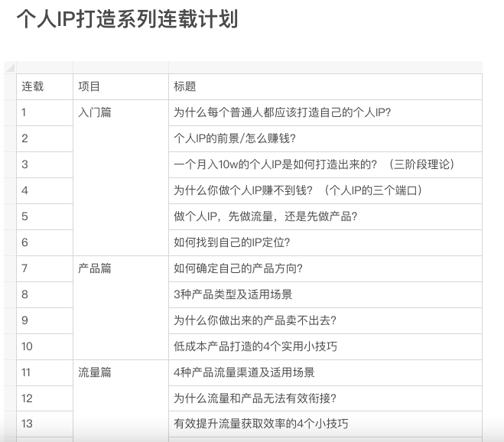Click the cell 低成本产品打造的4个实用小技巧
The height and width of the screenshot is (442, 504).
(x=325, y=347)
